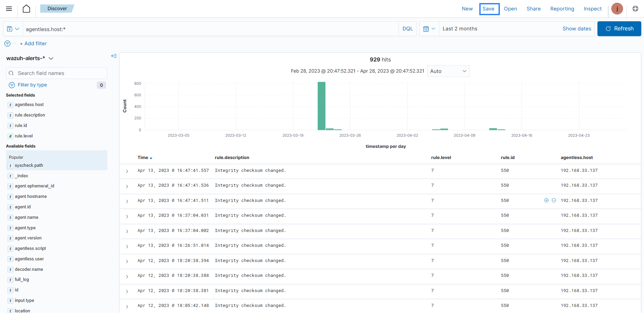The height and width of the screenshot is (313, 644).
Task: Click into the agentless.host:* query bar
Action: point(211,29)
